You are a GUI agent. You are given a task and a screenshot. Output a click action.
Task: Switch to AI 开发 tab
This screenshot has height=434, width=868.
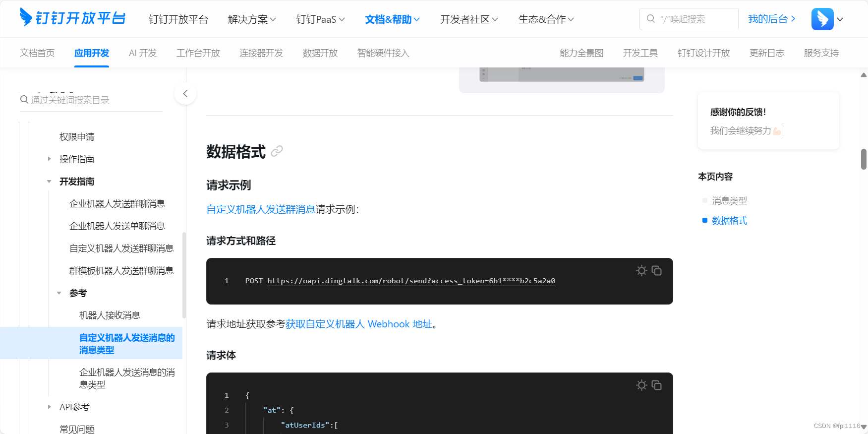[143, 53]
